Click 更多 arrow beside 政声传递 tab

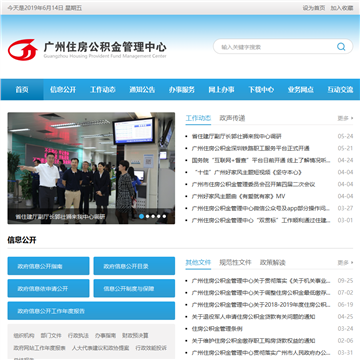coord(345,118)
